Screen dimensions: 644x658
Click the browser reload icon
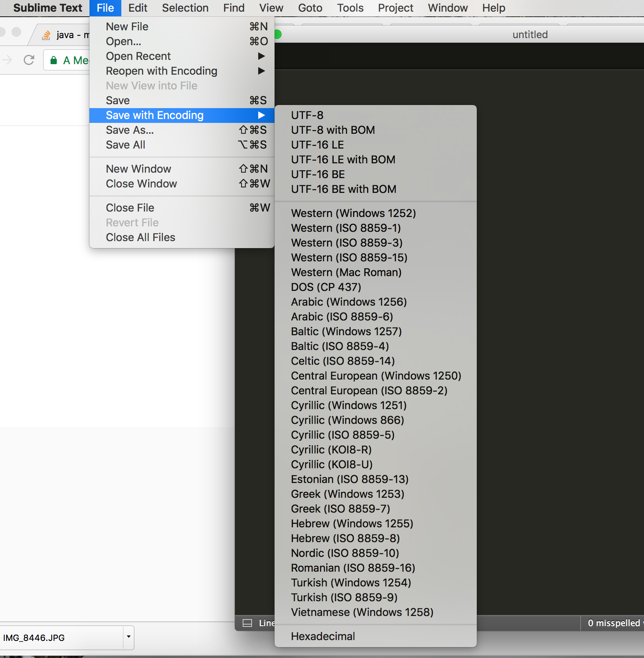point(29,60)
